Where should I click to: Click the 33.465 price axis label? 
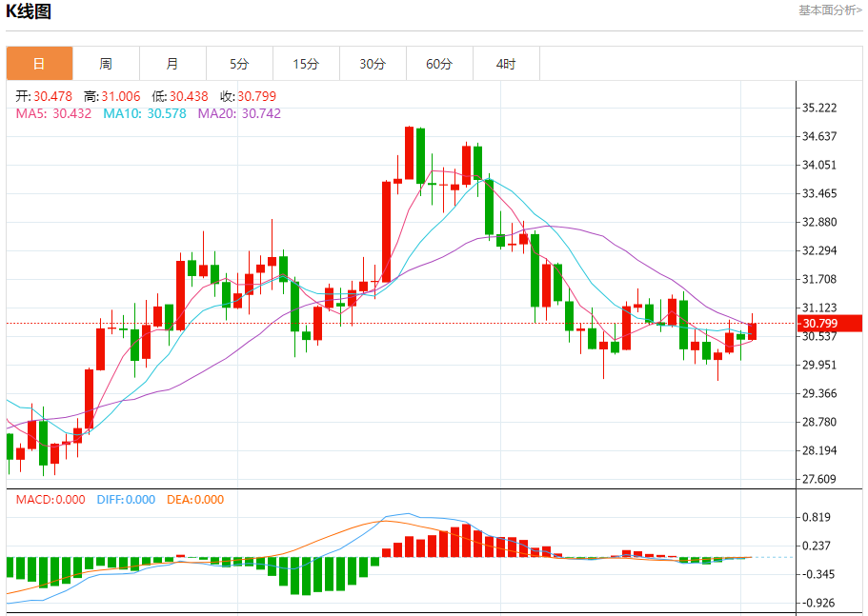[819, 193]
